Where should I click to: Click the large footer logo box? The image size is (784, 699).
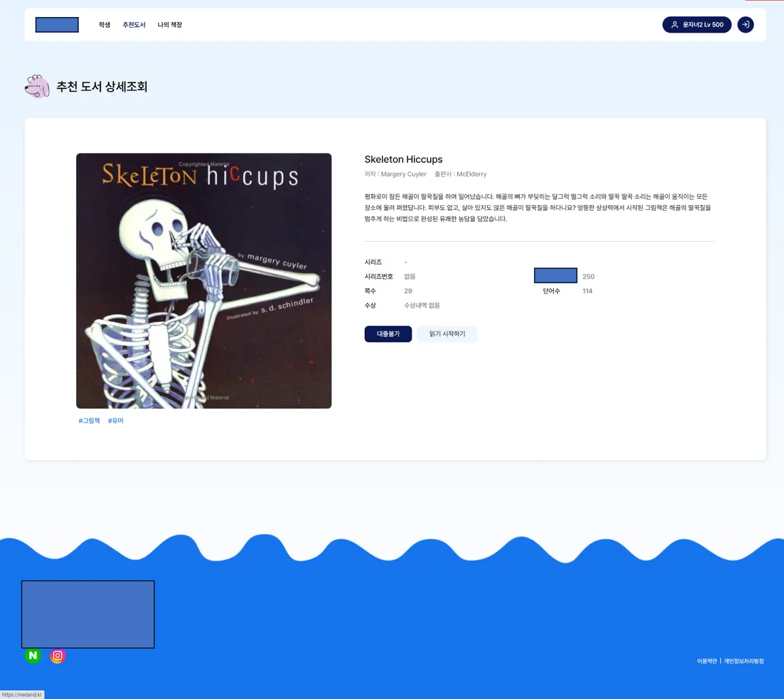click(88, 614)
